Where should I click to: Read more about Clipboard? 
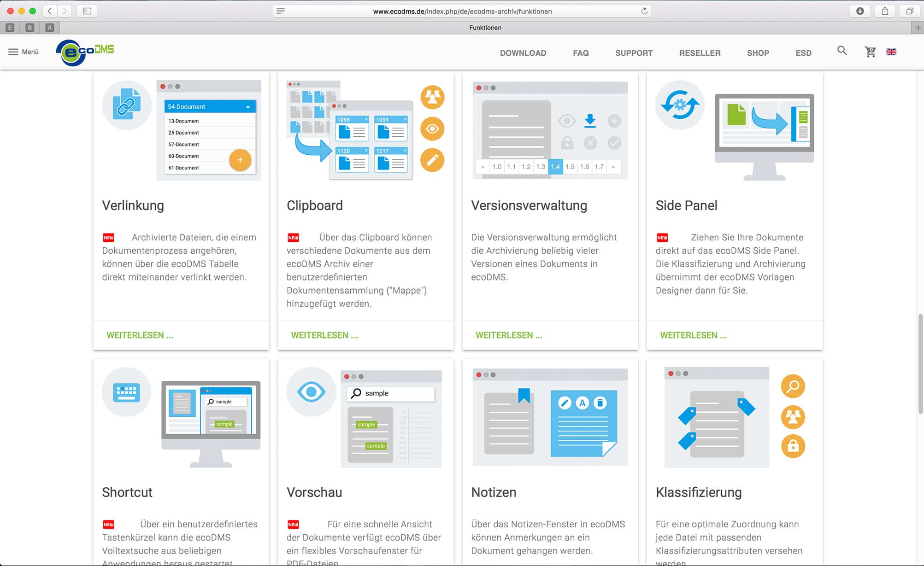pyautogui.click(x=324, y=335)
